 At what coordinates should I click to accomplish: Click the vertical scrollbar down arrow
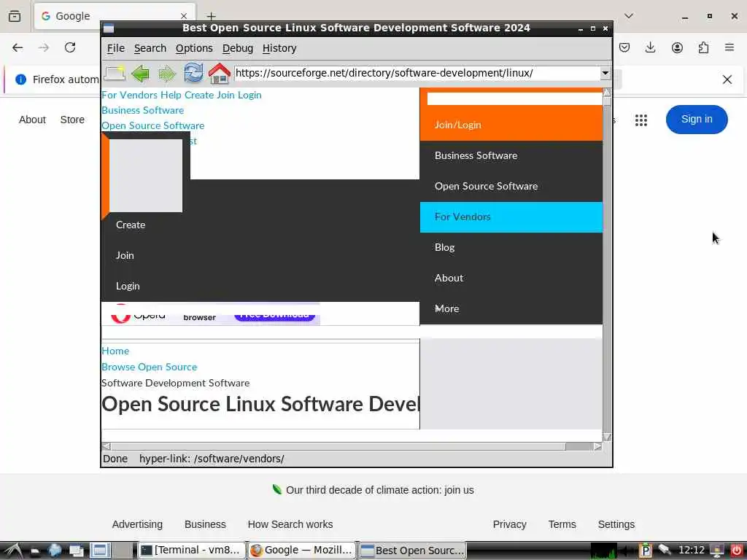pyautogui.click(x=607, y=437)
